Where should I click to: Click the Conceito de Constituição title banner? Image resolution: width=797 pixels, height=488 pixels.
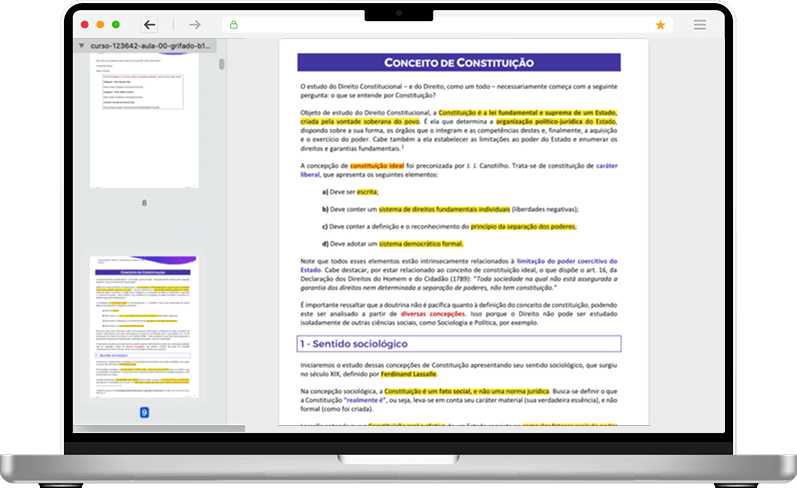(x=459, y=62)
